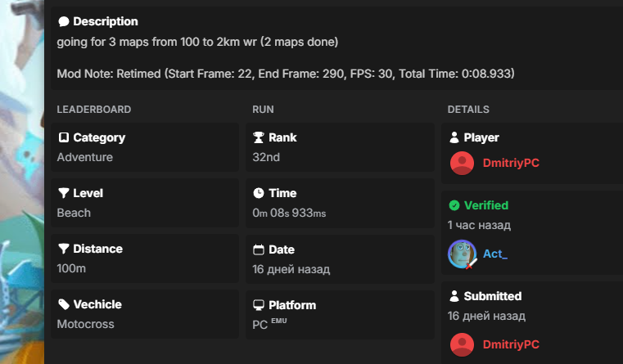Click DmitriyPC avatar in Submitted section
This screenshot has width=623, height=364.
(462, 344)
